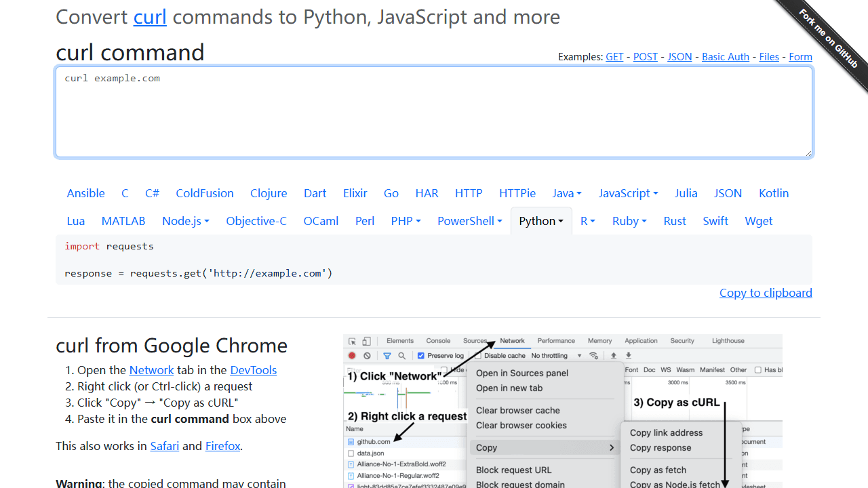This screenshot has height=488, width=868.
Task: Open the Java language dropdown
Action: [x=567, y=193]
